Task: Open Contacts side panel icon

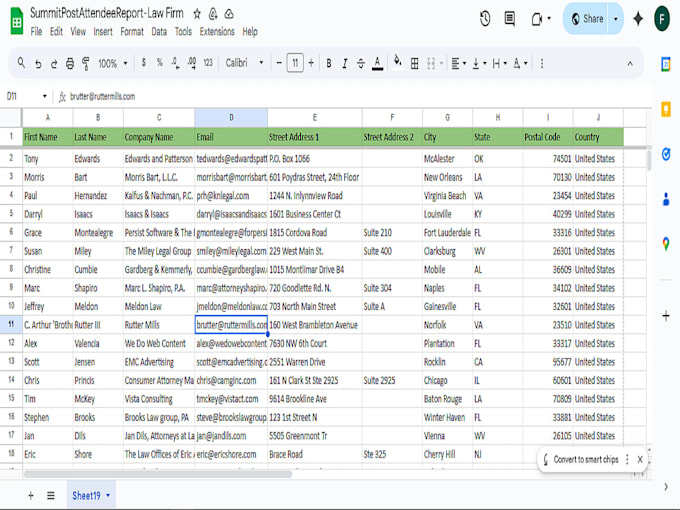Action: pos(666,199)
